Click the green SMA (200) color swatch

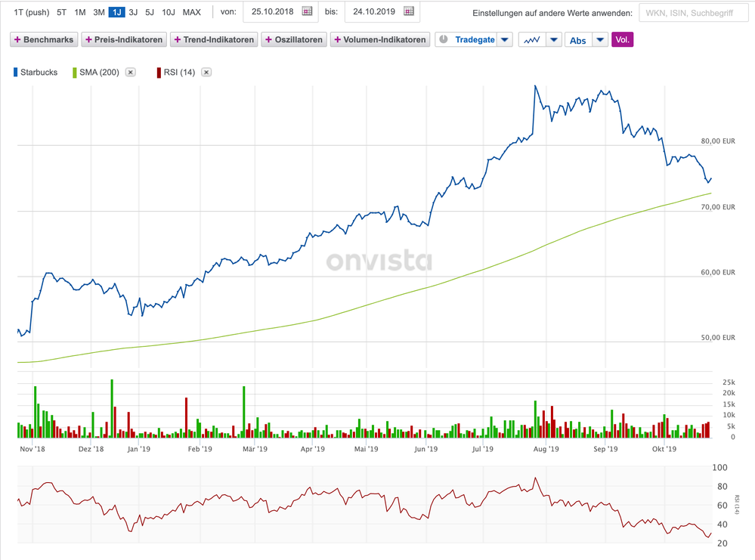tap(74, 73)
